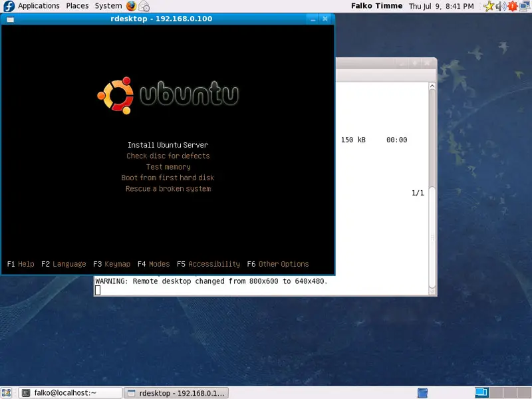Click the 00:00 time in terminal
The width and height of the screenshot is (532, 399).
click(396, 140)
